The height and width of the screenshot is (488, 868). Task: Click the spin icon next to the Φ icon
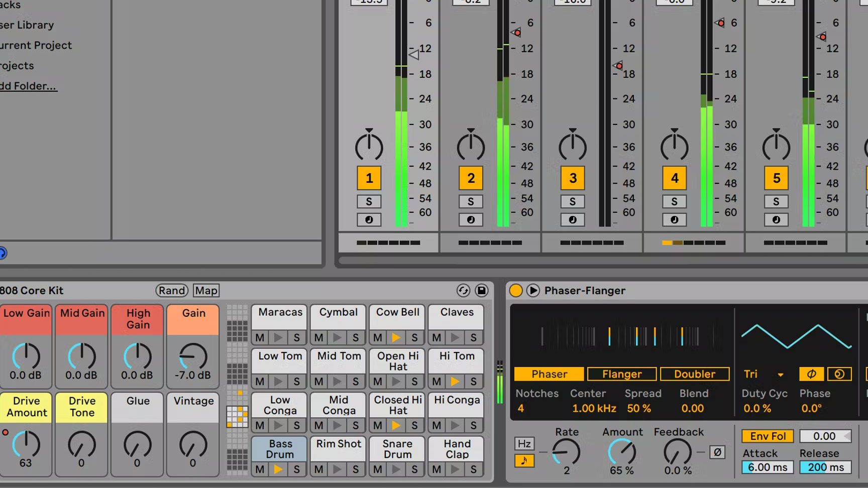[x=839, y=374]
